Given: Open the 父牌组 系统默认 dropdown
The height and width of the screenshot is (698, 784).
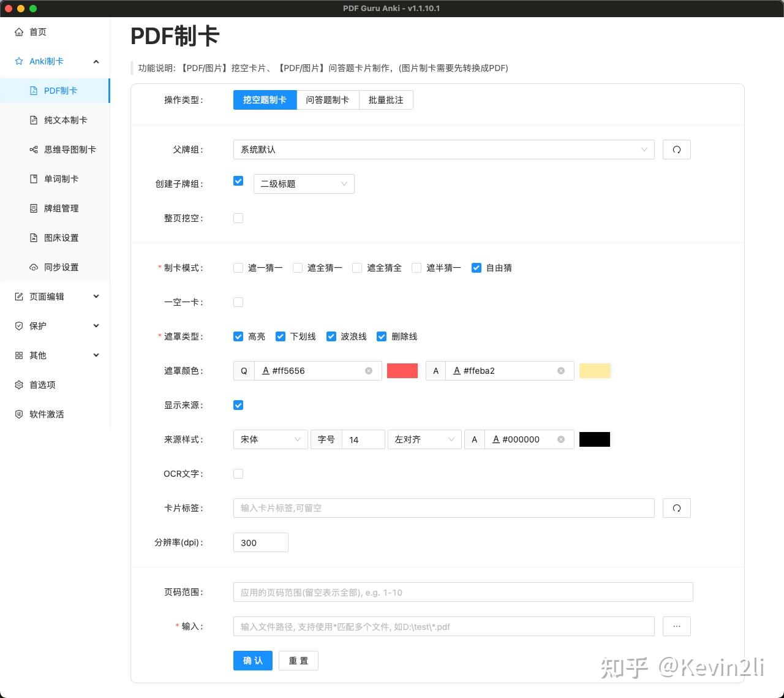Looking at the screenshot, I should coord(444,150).
